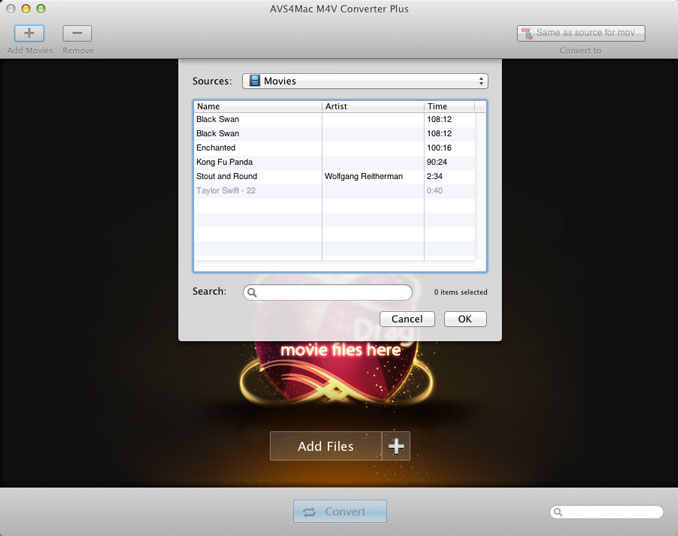Viewport: 678px width, 536px height.
Task: Click the green zoom window button
Action: click(x=41, y=9)
